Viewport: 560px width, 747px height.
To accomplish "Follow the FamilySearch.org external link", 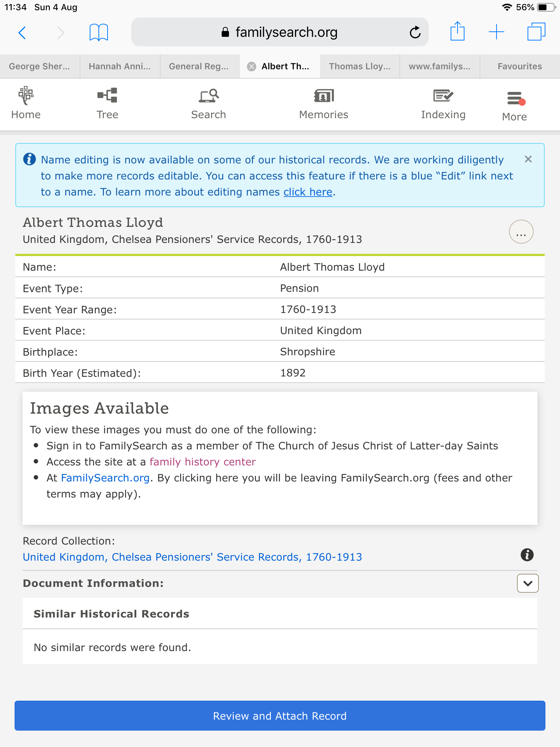I will (105, 478).
